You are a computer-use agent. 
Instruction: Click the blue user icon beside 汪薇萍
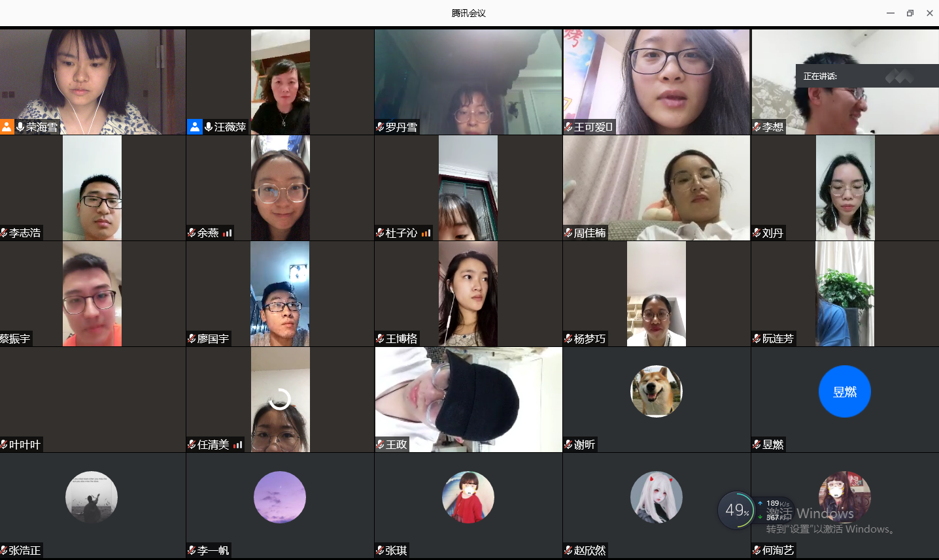[x=195, y=127]
